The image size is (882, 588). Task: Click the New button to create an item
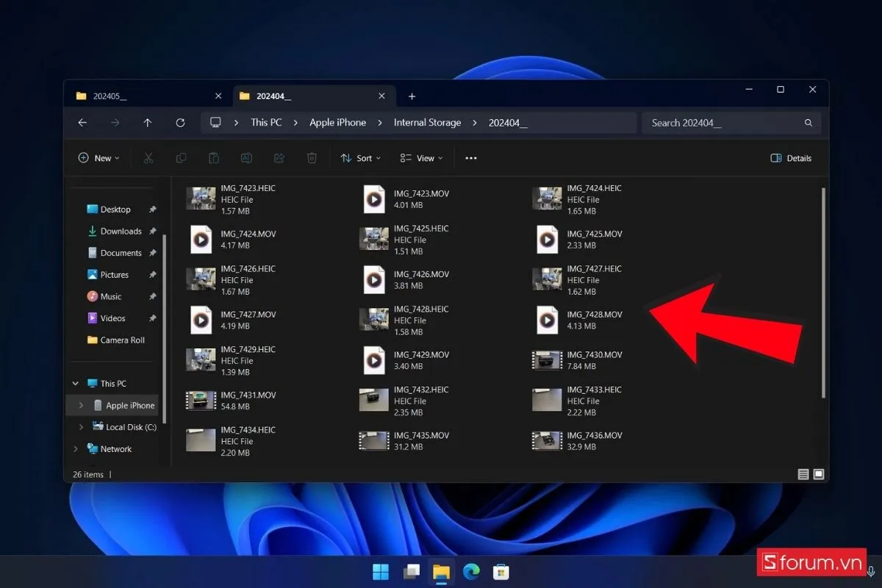point(98,158)
